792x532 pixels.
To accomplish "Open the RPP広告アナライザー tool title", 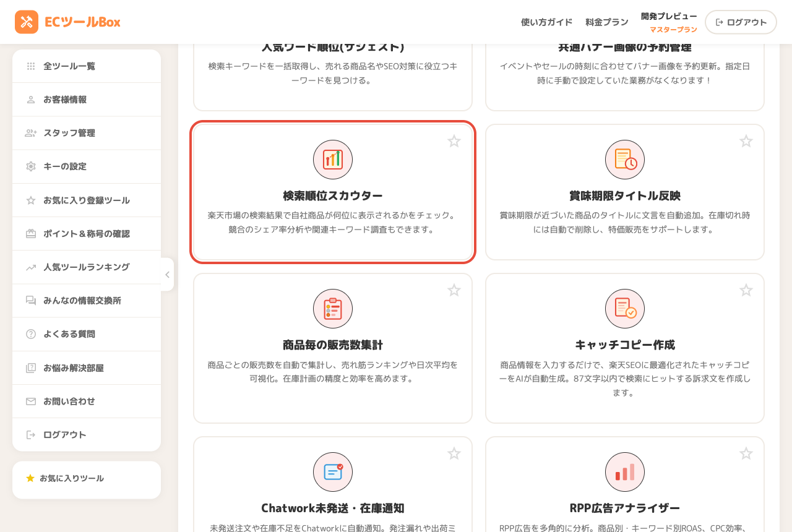I will [x=625, y=508].
